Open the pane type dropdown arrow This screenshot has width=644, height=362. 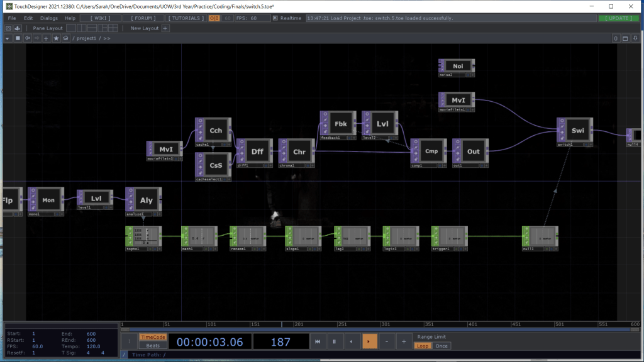8,38
